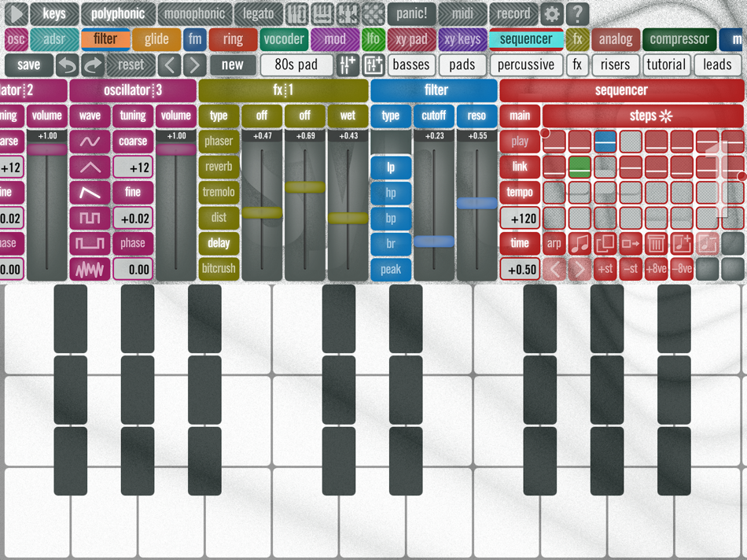Toggle sequencer play
747x560 pixels.
(x=520, y=142)
